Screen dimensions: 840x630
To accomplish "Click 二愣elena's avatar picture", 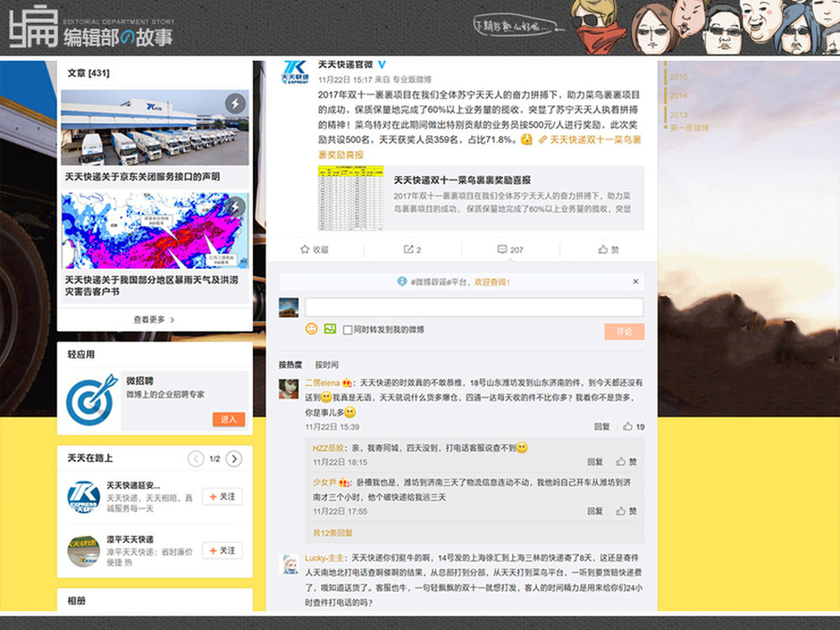I will [289, 388].
